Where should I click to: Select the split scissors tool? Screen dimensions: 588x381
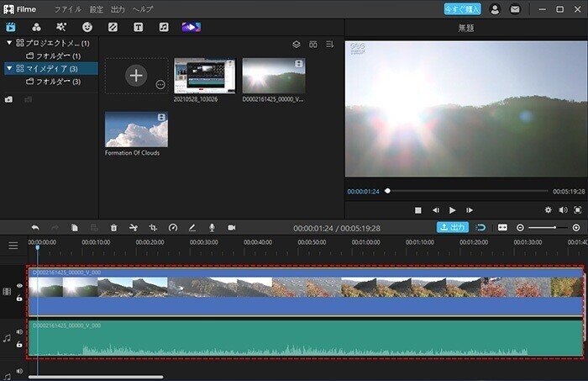pyautogui.click(x=134, y=228)
